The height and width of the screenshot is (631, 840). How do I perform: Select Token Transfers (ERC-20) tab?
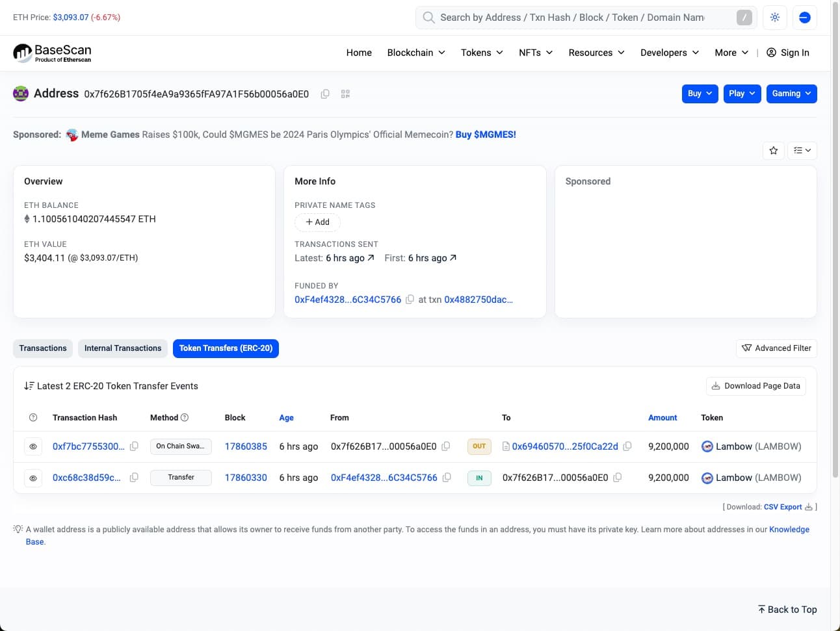point(226,348)
